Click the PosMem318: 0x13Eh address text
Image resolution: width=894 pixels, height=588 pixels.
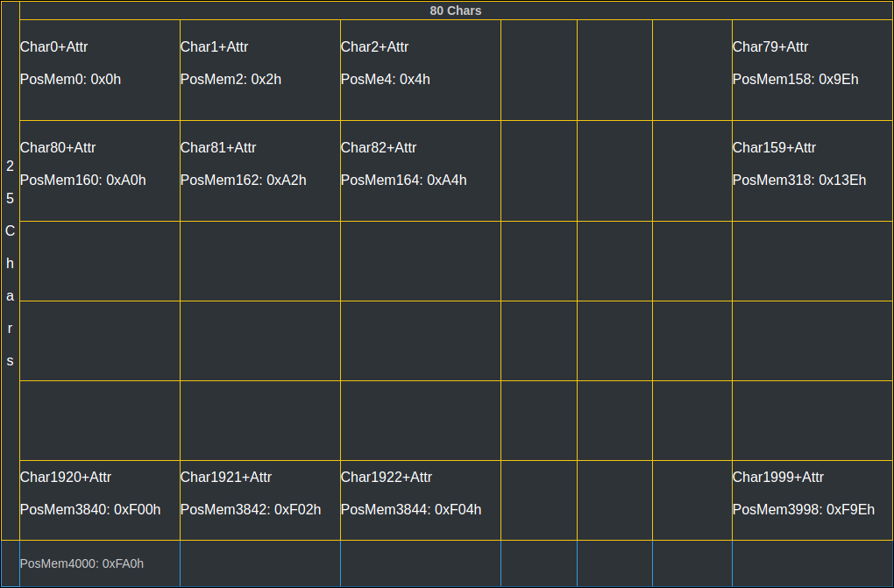[798, 181]
